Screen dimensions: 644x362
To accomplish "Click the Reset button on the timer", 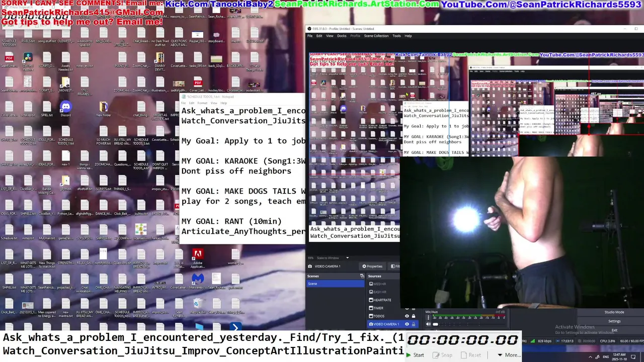I will point(471,355).
